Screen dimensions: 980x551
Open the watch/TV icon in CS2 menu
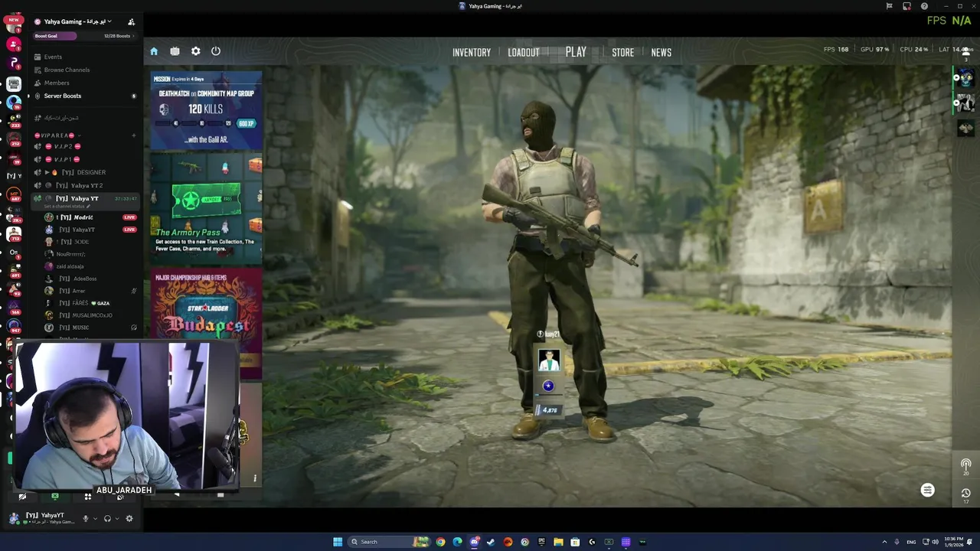175,51
